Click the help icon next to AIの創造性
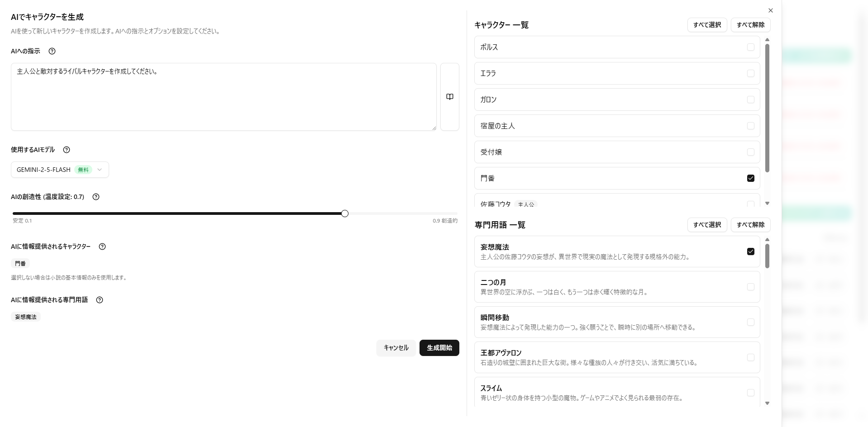The width and height of the screenshot is (868, 427). click(x=96, y=197)
